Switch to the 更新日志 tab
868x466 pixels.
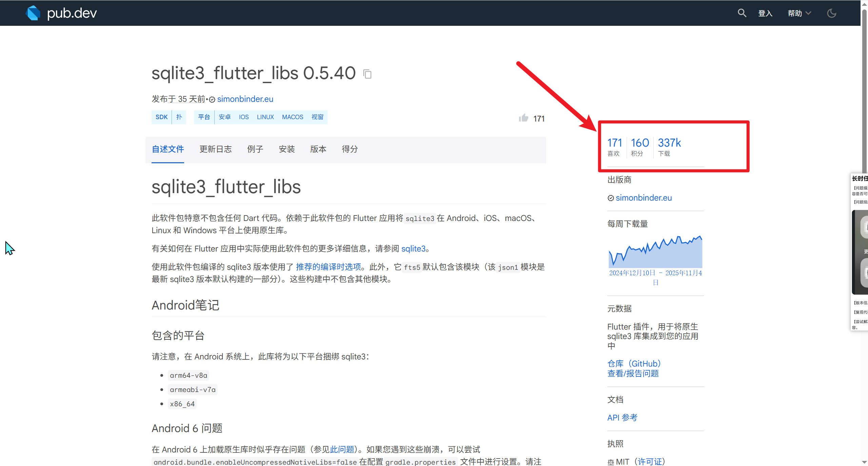click(215, 149)
